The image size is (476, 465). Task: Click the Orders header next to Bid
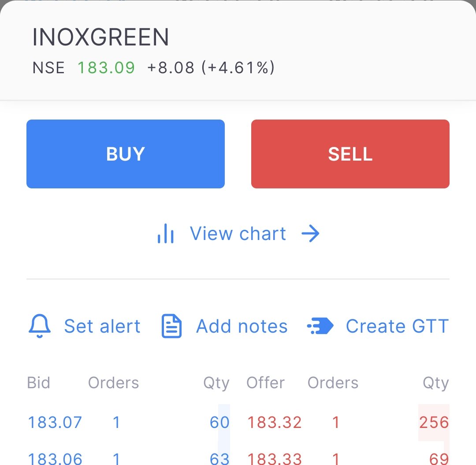pyautogui.click(x=114, y=383)
